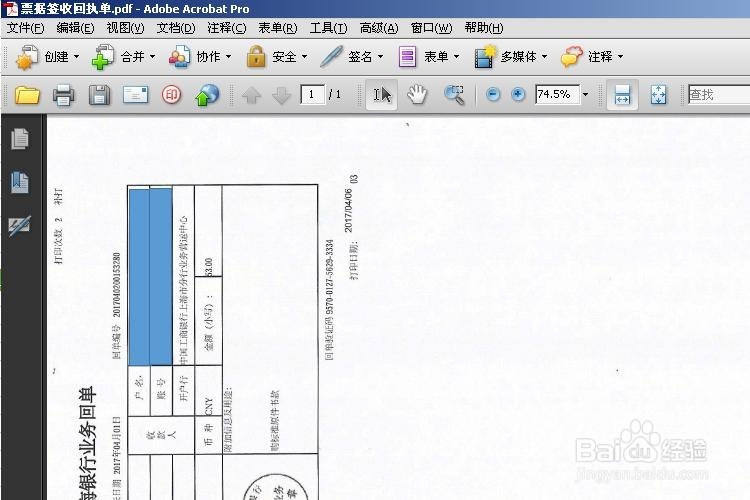Click the zoom out minus button
Screen dimensions: 750x500
tap(493, 95)
